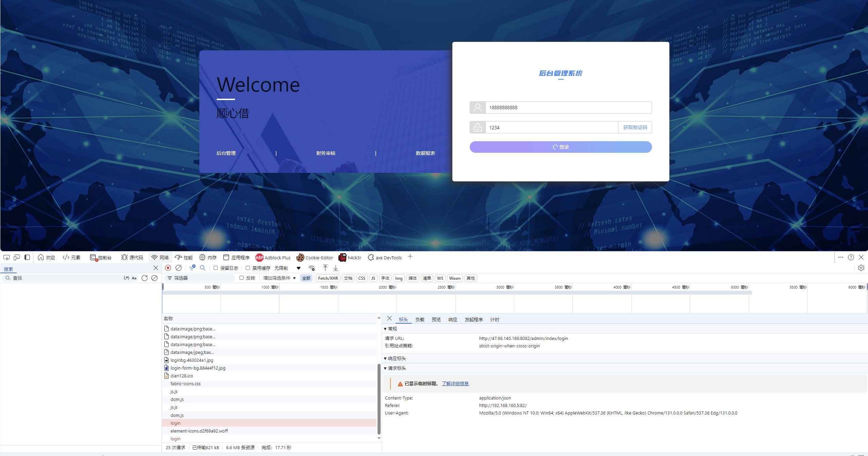Open the h4ck3r extension panel

click(x=350, y=258)
